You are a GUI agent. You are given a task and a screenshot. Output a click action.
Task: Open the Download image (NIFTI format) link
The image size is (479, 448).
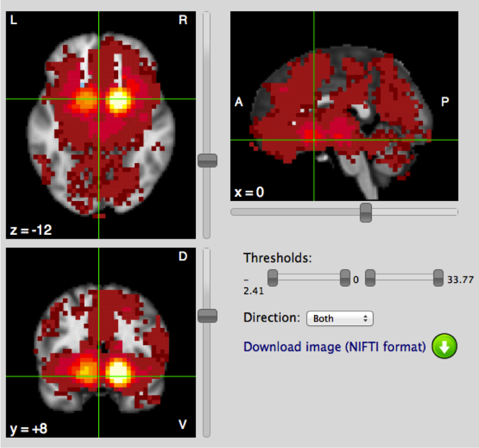coord(335,347)
